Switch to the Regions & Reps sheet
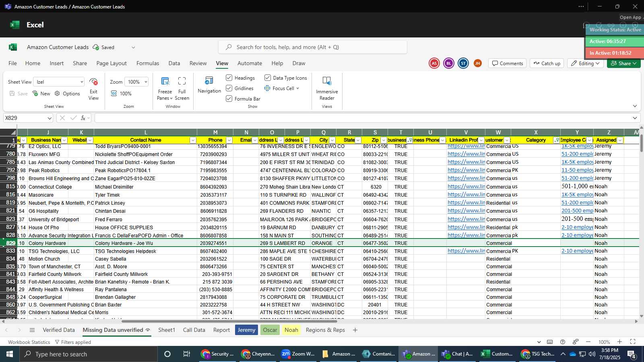This screenshot has width=644, height=362. (x=325, y=330)
